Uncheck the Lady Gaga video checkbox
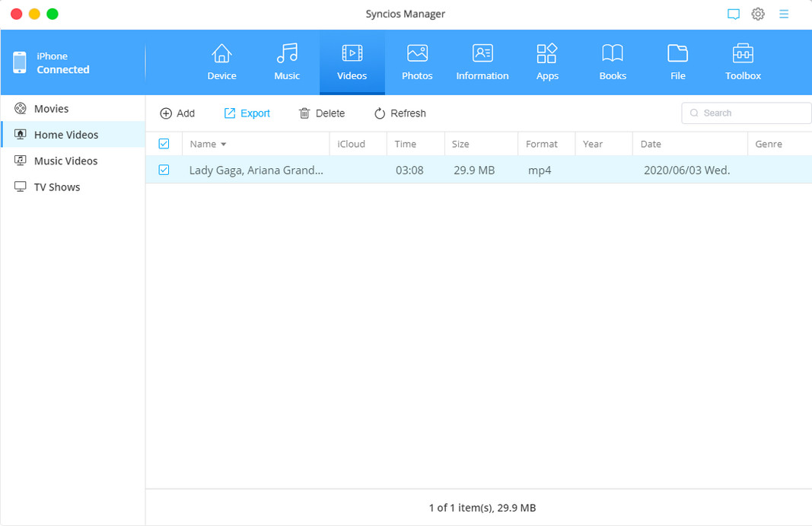This screenshot has width=812, height=526. coord(164,170)
